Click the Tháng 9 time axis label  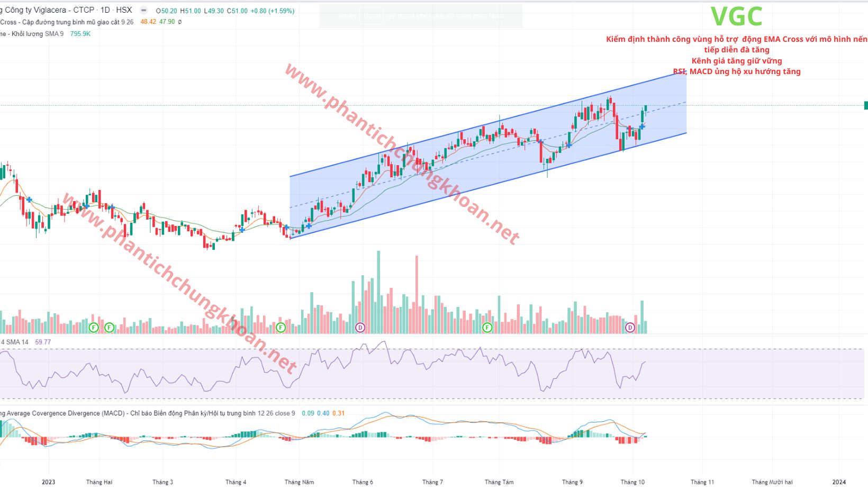[x=572, y=482]
